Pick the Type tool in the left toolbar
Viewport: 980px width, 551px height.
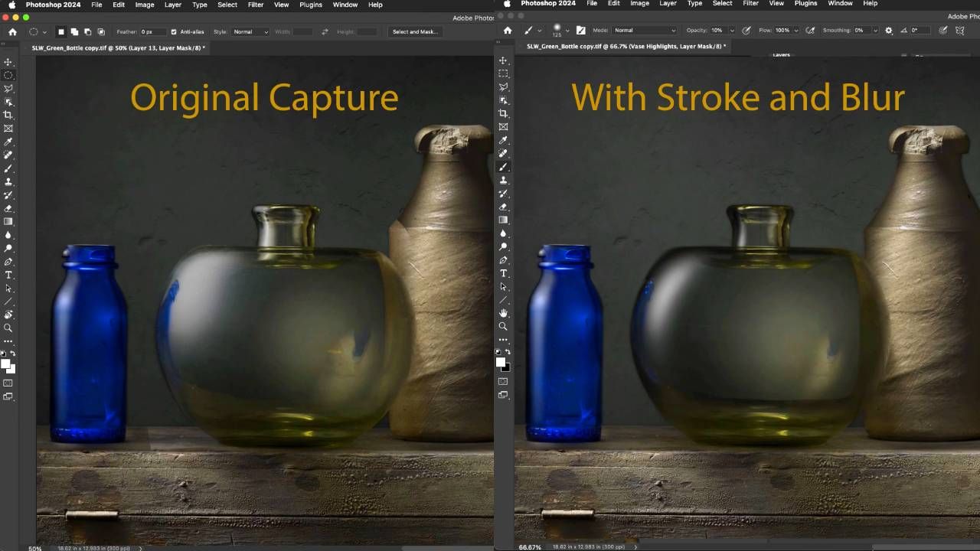pos(8,275)
